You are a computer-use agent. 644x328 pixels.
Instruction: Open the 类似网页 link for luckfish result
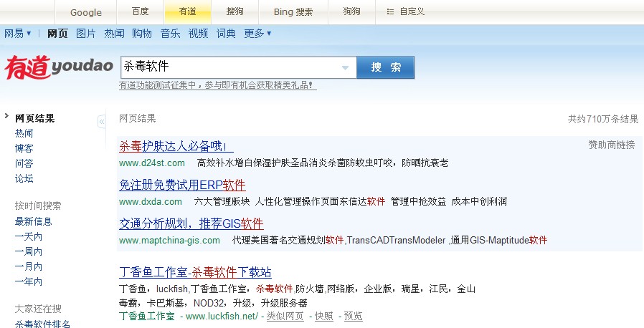285,316
